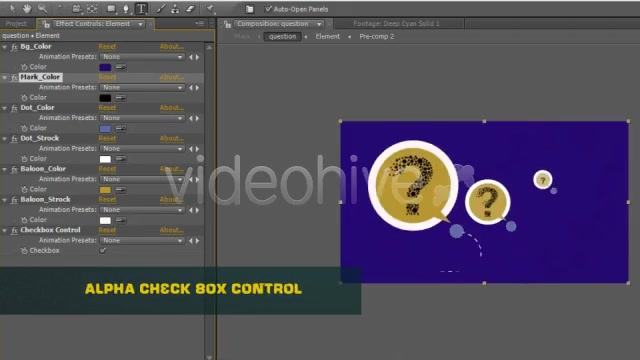Toggle fx switch for Dot_Color effect
This screenshot has height=360, width=640.
14,108
